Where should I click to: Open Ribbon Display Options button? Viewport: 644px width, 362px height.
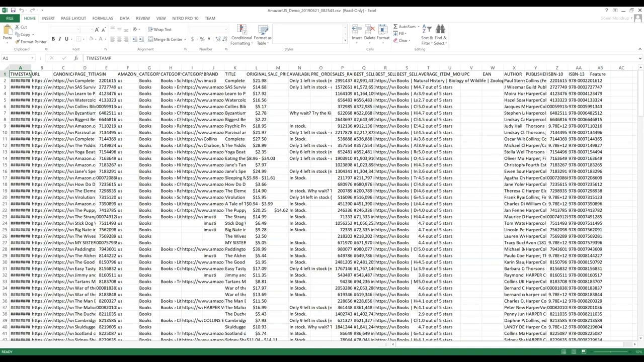click(615, 10)
